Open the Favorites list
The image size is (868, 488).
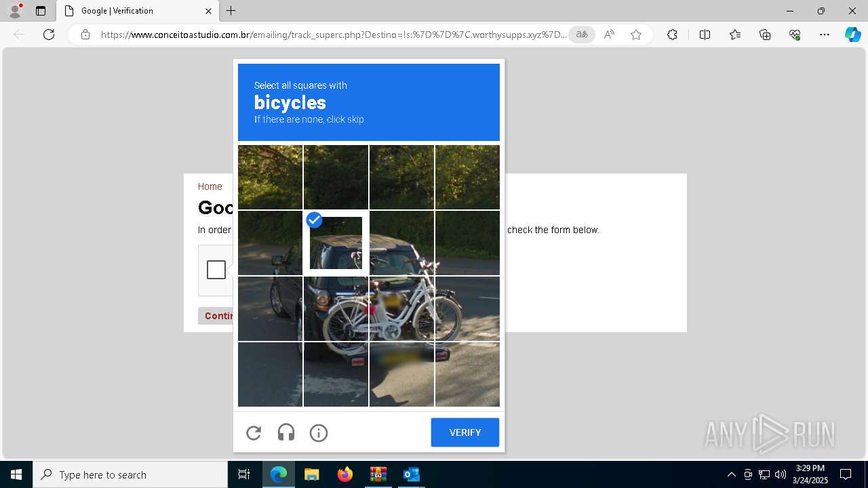click(735, 35)
